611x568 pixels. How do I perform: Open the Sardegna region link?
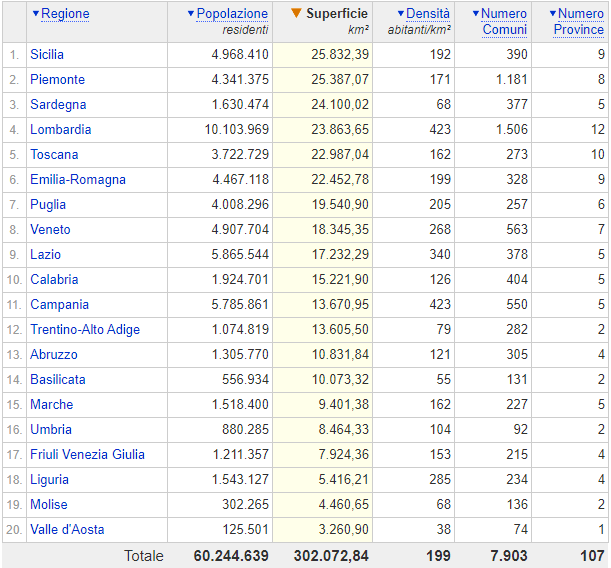[58, 104]
